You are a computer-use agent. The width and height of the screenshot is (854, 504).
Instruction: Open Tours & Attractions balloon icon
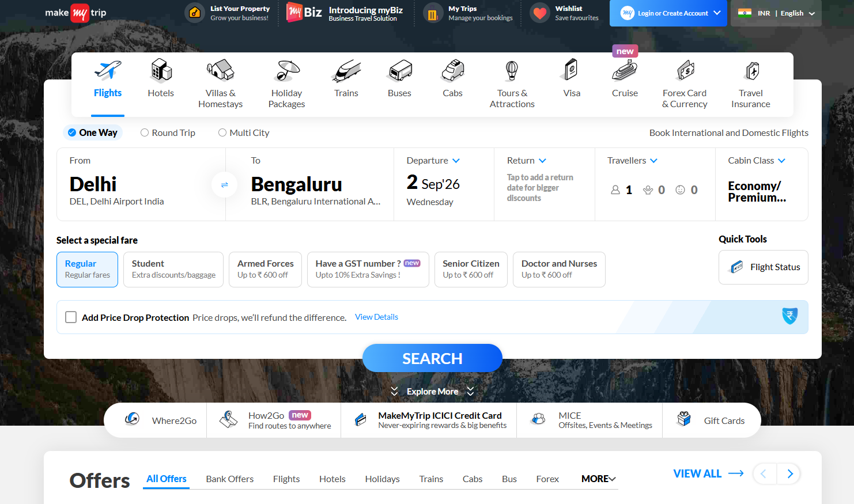coord(512,71)
